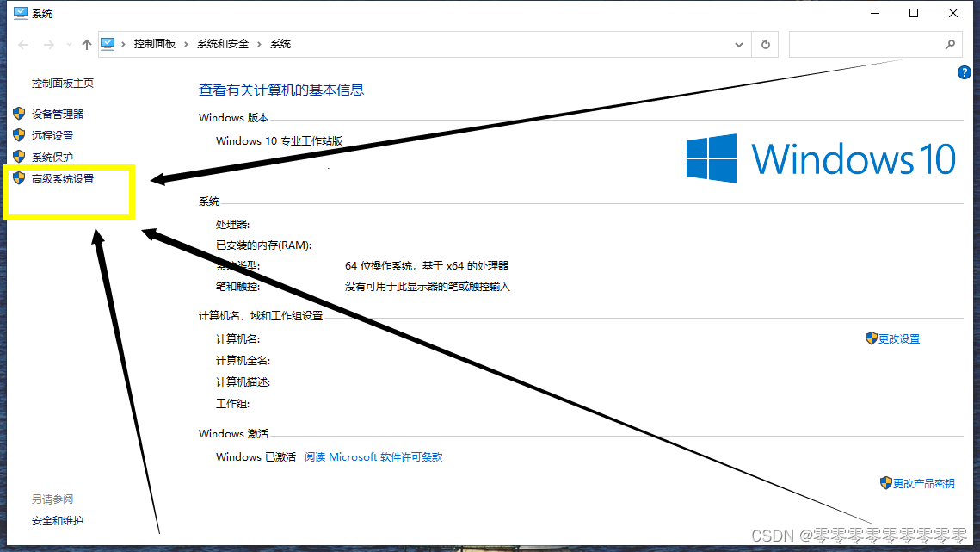The image size is (980, 552).
Task: Click the 处理器 label
Action: [x=232, y=225]
